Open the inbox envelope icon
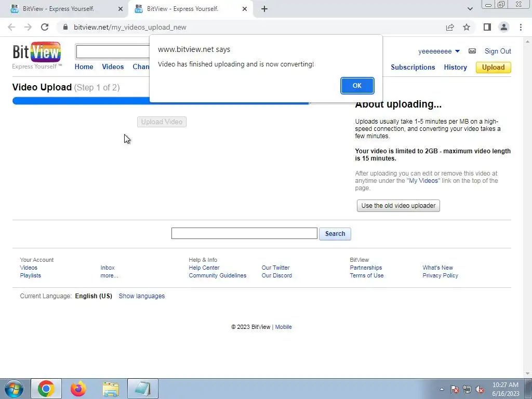Viewport: 532px width, 399px height. pos(472,51)
